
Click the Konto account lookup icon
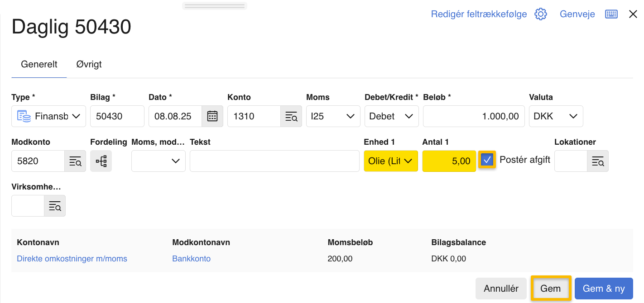[291, 116]
